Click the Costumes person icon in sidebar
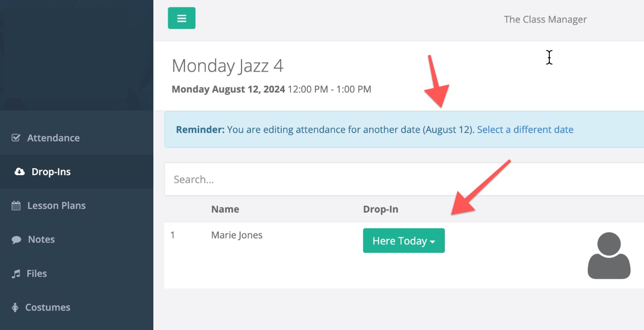 click(15, 307)
